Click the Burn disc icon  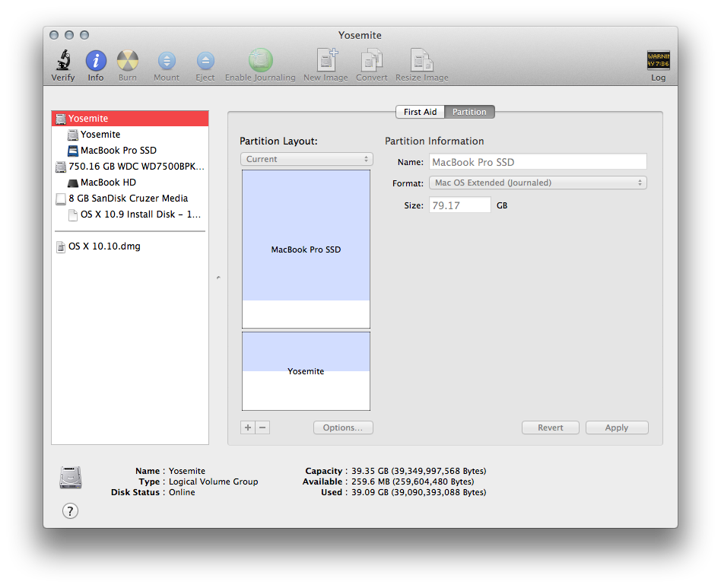coord(127,60)
